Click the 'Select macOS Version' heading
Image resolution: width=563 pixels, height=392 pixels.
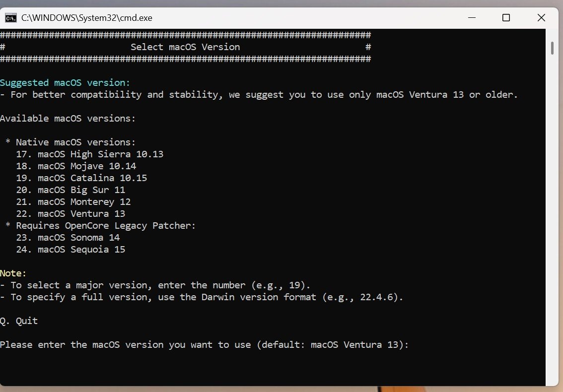(185, 47)
